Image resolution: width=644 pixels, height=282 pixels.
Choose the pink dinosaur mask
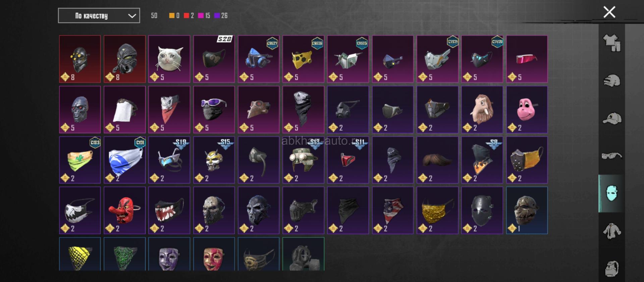click(527, 110)
